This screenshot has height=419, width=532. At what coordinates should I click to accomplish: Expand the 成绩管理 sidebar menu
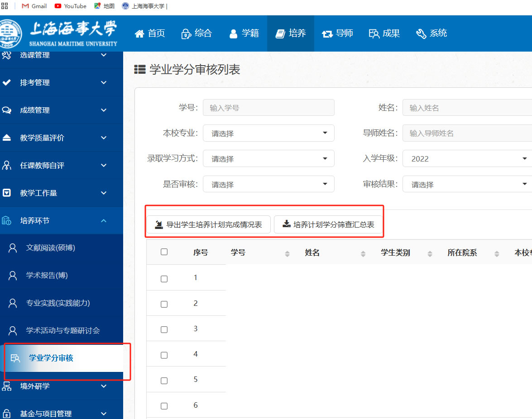click(x=62, y=110)
